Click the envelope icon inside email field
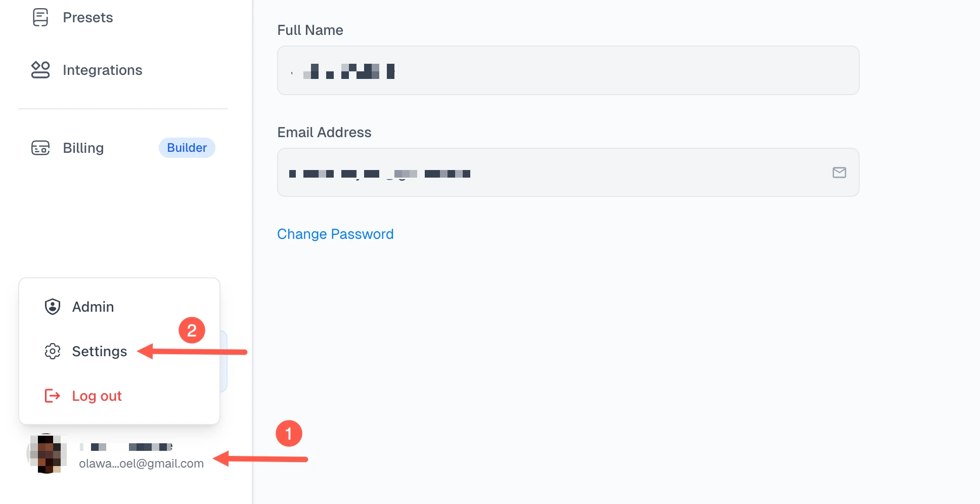Image resolution: width=980 pixels, height=504 pixels. [839, 173]
